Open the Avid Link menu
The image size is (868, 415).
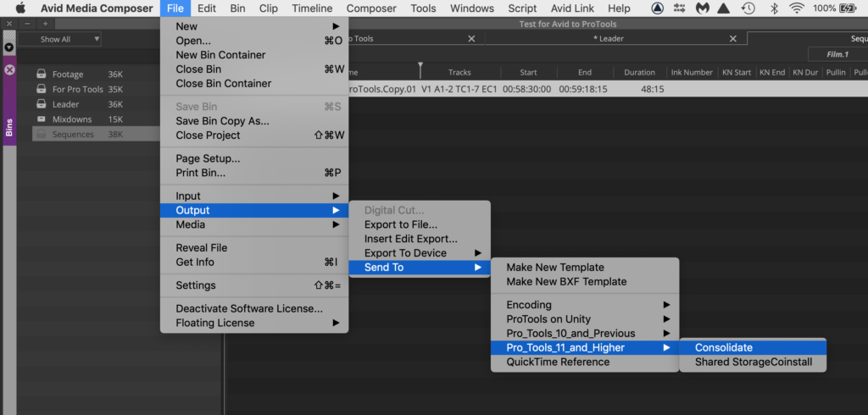[x=572, y=8]
